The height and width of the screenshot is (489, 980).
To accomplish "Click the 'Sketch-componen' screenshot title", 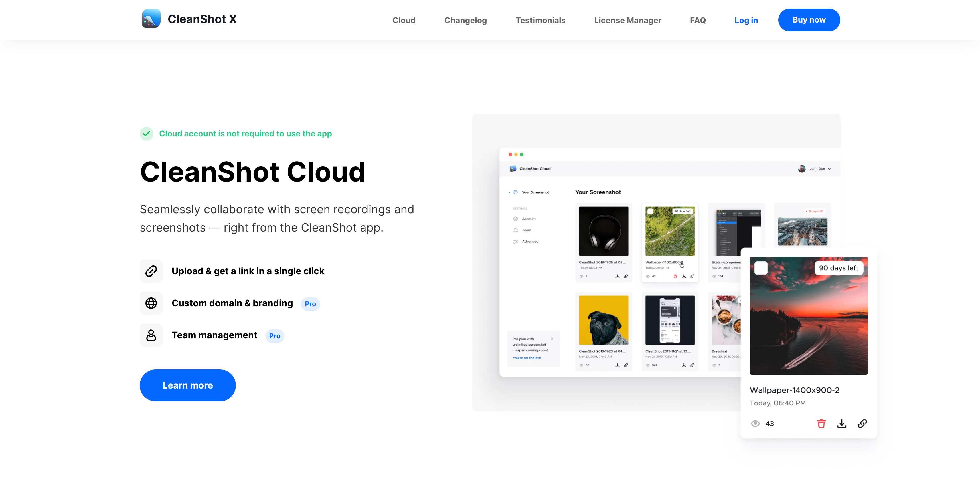I will [726, 262].
